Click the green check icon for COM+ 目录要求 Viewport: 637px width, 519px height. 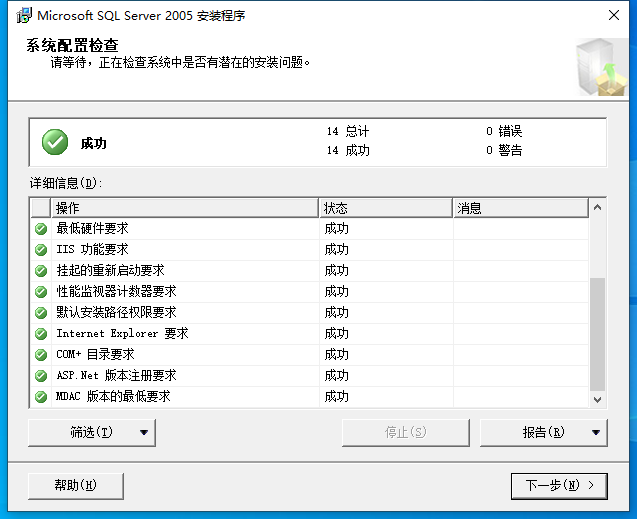click(x=41, y=355)
